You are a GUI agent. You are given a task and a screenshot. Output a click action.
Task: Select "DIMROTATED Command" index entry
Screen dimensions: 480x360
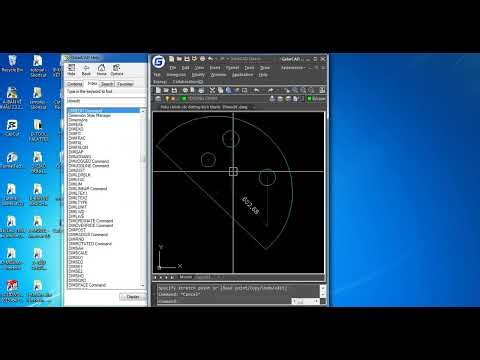pyautogui.click(x=90, y=244)
